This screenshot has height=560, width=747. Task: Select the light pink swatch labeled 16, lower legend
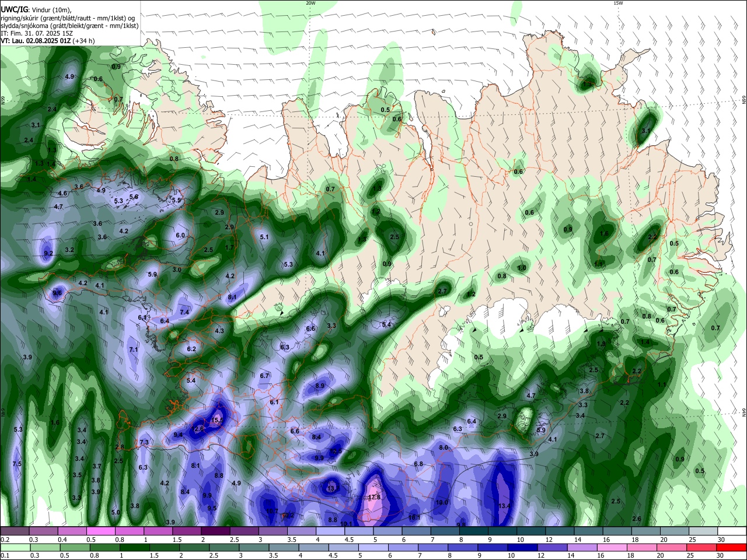611,547
